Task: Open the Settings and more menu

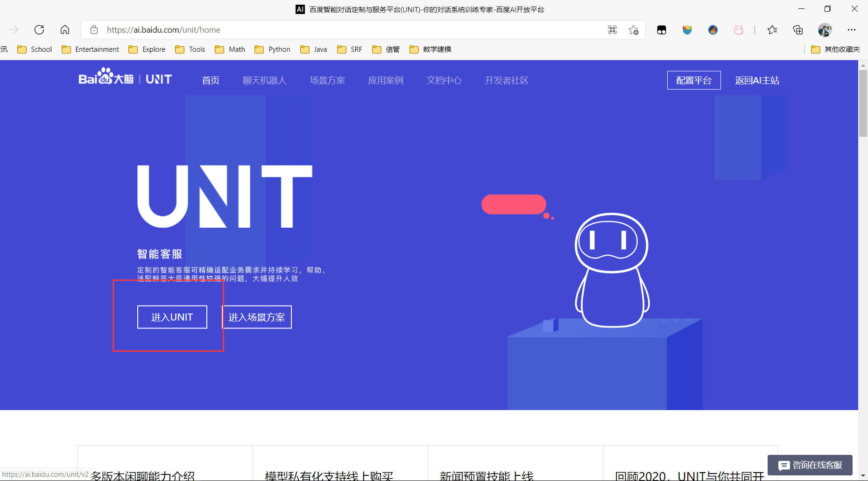Action: pyautogui.click(x=852, y=29)
